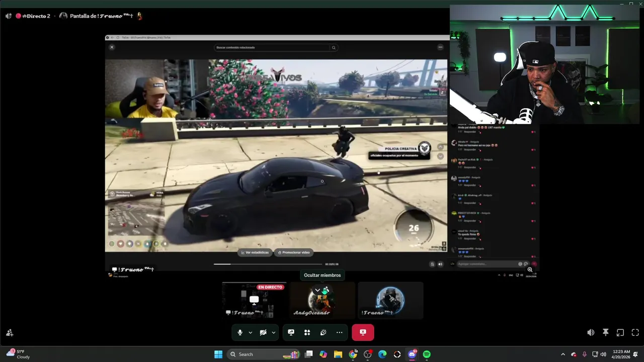Pop out the stream window icon

pos(620,332)
